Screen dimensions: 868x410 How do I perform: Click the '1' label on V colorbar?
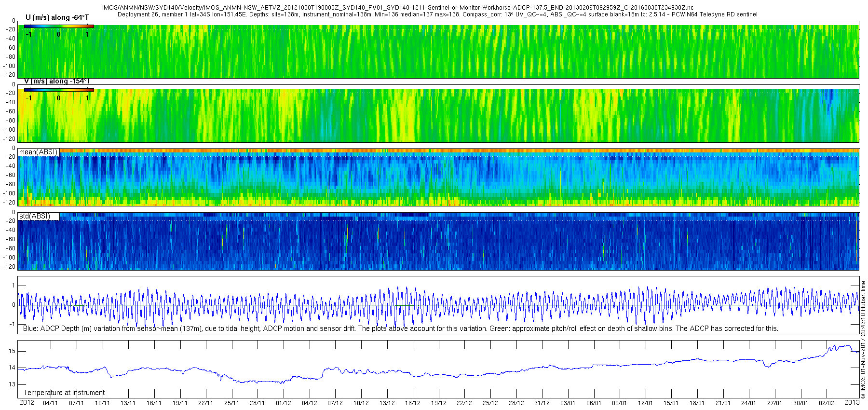[x=87, y=98]
